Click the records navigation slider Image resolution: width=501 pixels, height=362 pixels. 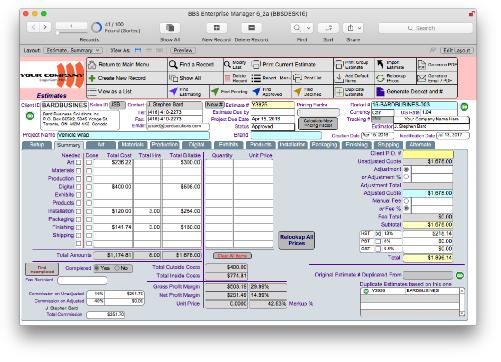click(71, 33)
